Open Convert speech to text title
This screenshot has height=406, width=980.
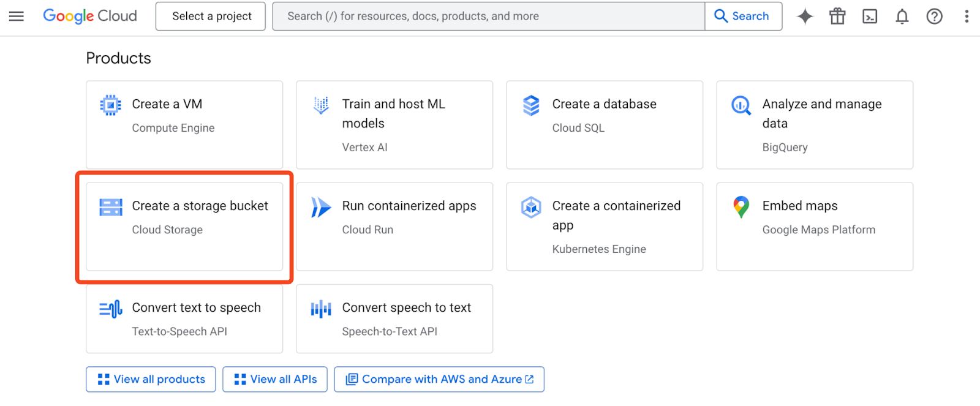407,307
